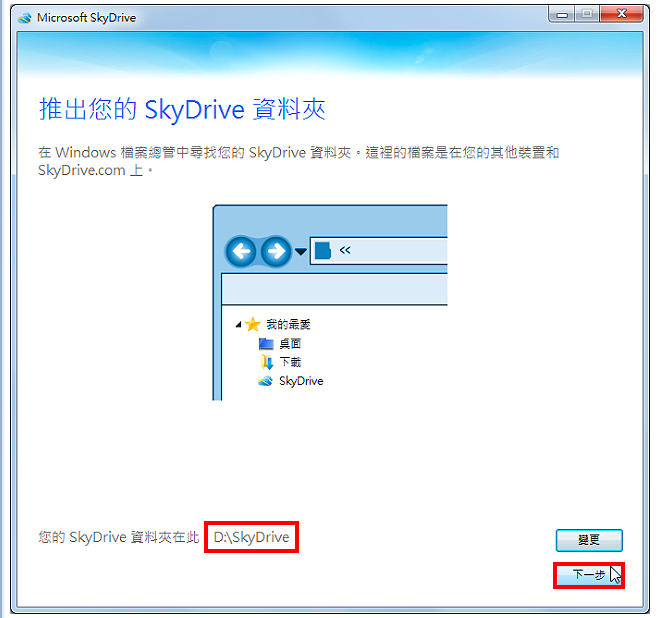663x618 pixels.
Task: Click the Microsoft SkyDrive title text
Action: [87, 18]
